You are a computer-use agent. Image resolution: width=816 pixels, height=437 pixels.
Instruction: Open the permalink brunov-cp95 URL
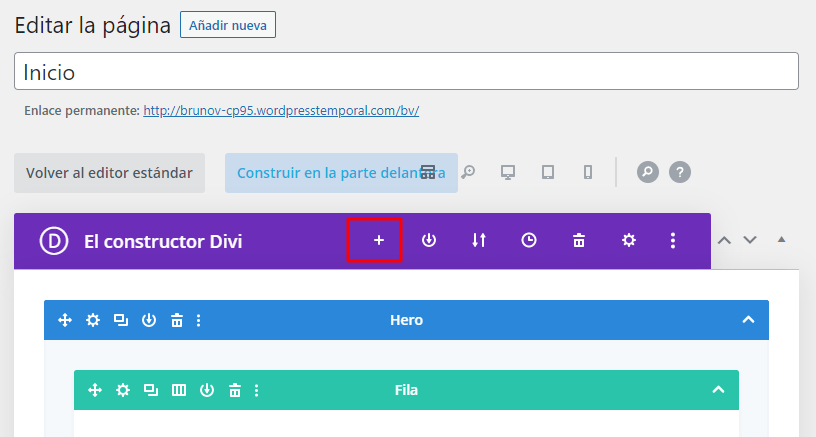[281, 110]
